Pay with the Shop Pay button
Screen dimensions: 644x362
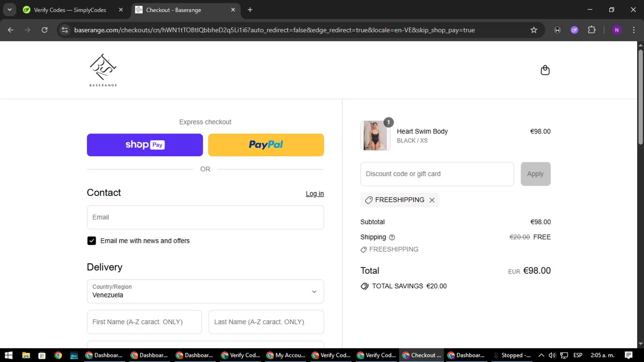point(145,145)
